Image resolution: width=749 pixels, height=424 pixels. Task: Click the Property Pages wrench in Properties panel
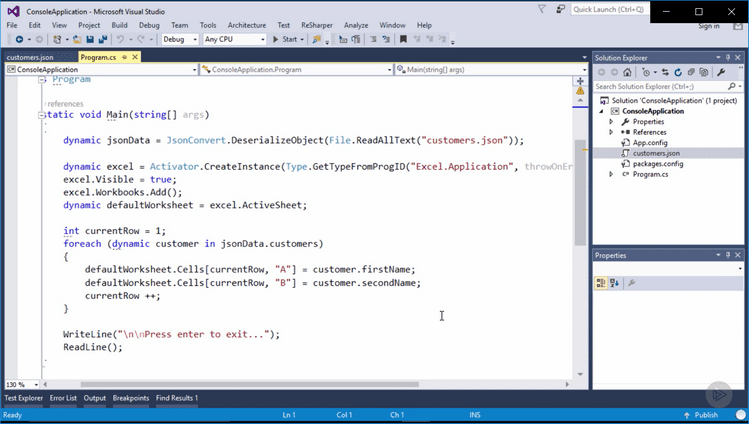click(631, 283)
